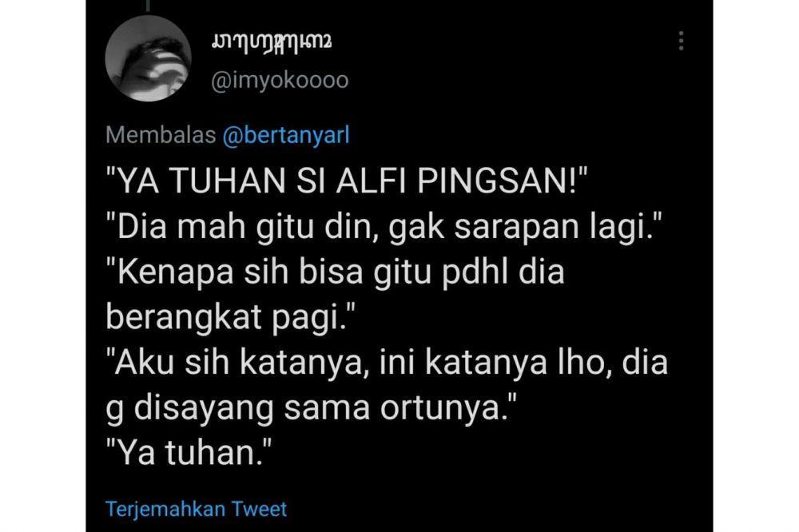The image size is (799, 532).
Task: Click the word "ortunya" in the tweet
Action: click(x=443, y=409)
